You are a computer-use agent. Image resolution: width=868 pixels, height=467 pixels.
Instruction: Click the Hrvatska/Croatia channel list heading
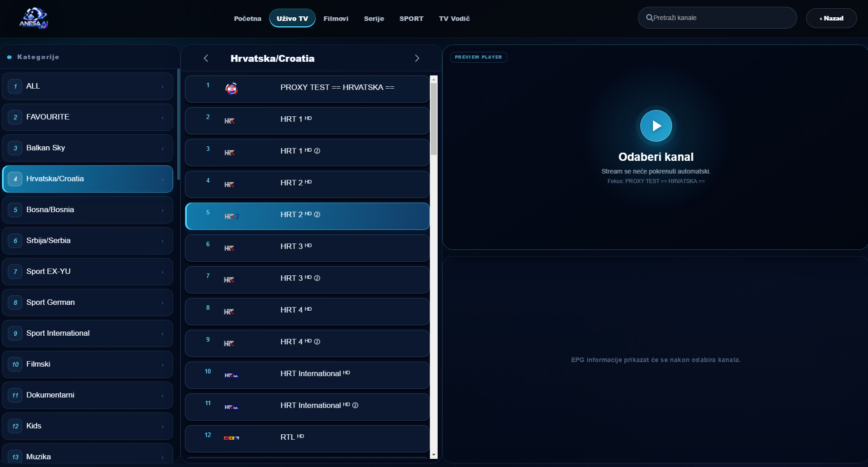click(x=272, y=59)
